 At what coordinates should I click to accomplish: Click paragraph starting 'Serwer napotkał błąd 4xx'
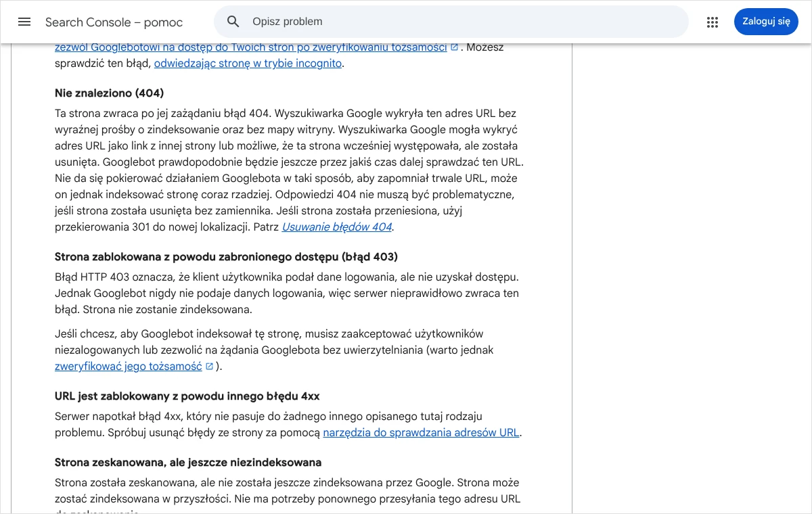288,425
